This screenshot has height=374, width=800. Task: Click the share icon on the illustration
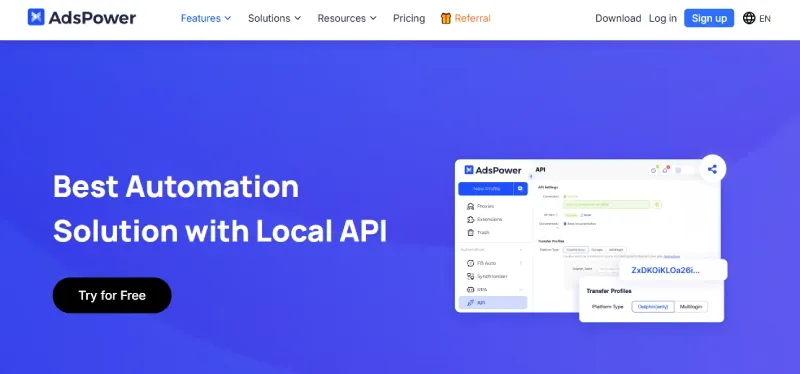[x=712, y=169]
